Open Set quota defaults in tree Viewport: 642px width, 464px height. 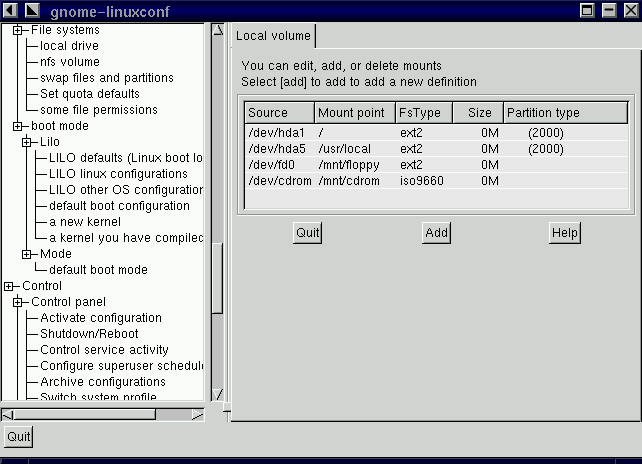89,94
